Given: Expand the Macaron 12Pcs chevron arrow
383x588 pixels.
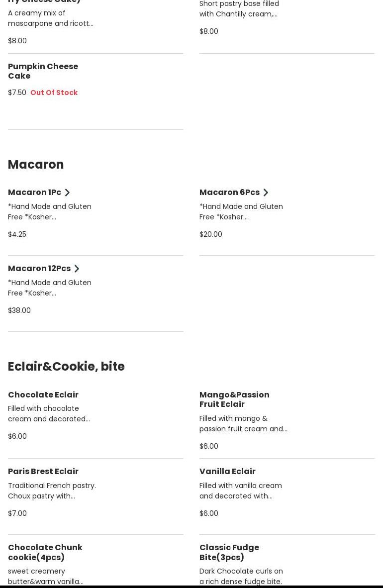Looking at the screenshot, I should click(77, 269).
